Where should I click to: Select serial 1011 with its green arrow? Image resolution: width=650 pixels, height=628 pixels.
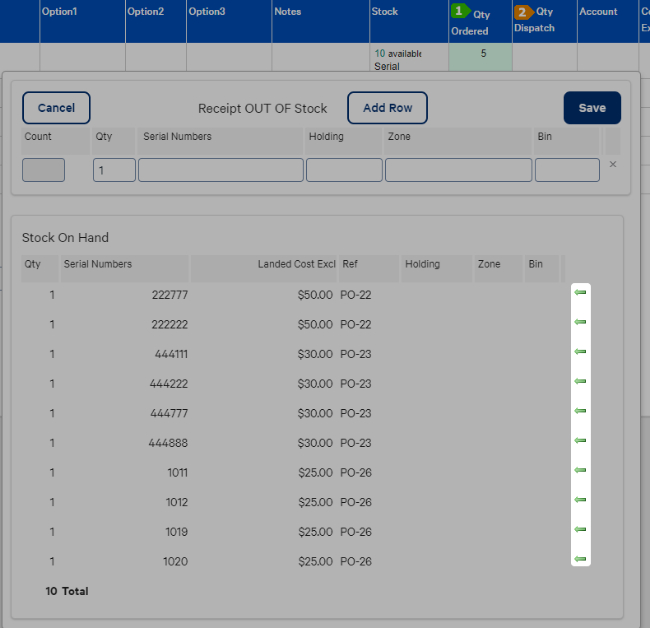(x=580, y=470)
